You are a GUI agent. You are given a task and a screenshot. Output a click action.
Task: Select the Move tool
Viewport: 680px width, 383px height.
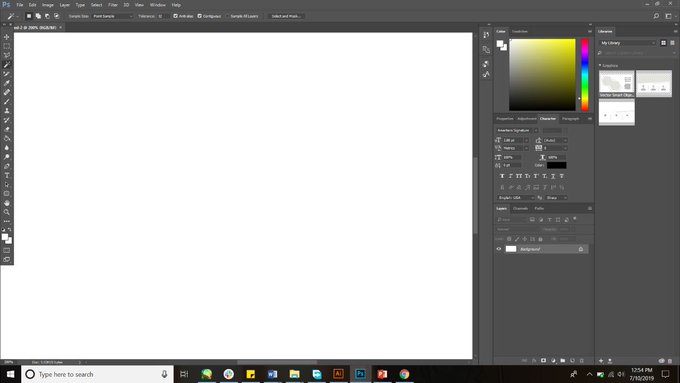[7, 37]
